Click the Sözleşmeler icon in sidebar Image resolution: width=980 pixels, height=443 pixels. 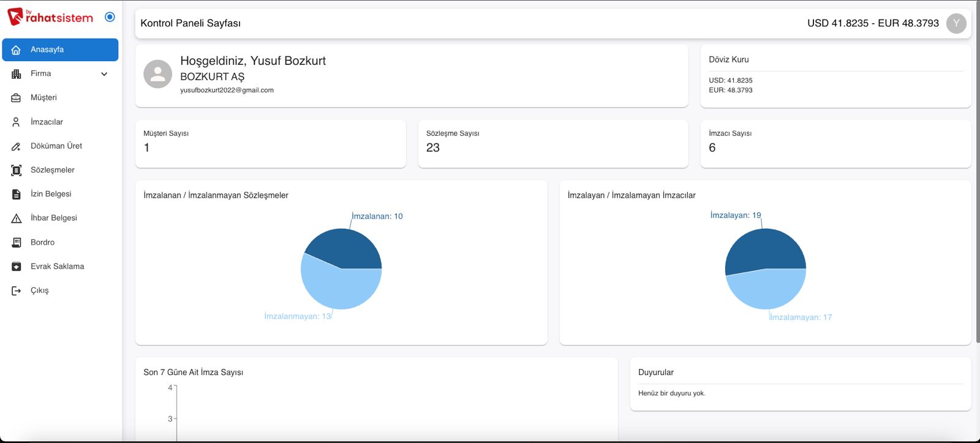pos(17,170)
